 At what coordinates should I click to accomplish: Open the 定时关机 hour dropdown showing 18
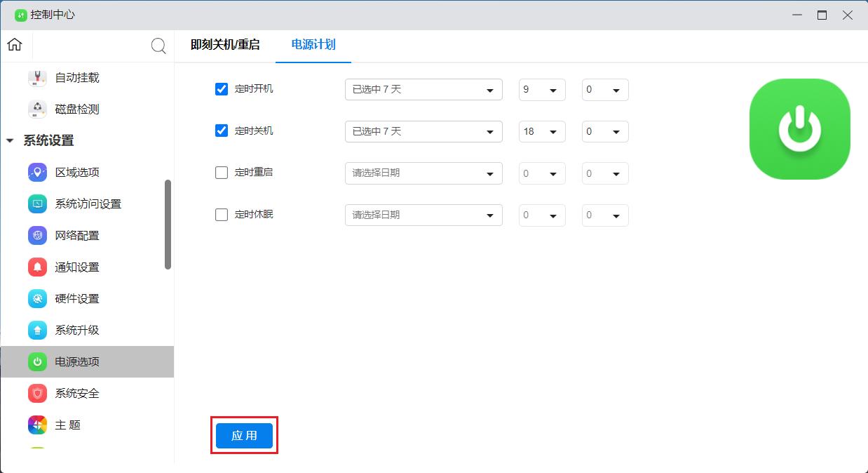(542, 131)
